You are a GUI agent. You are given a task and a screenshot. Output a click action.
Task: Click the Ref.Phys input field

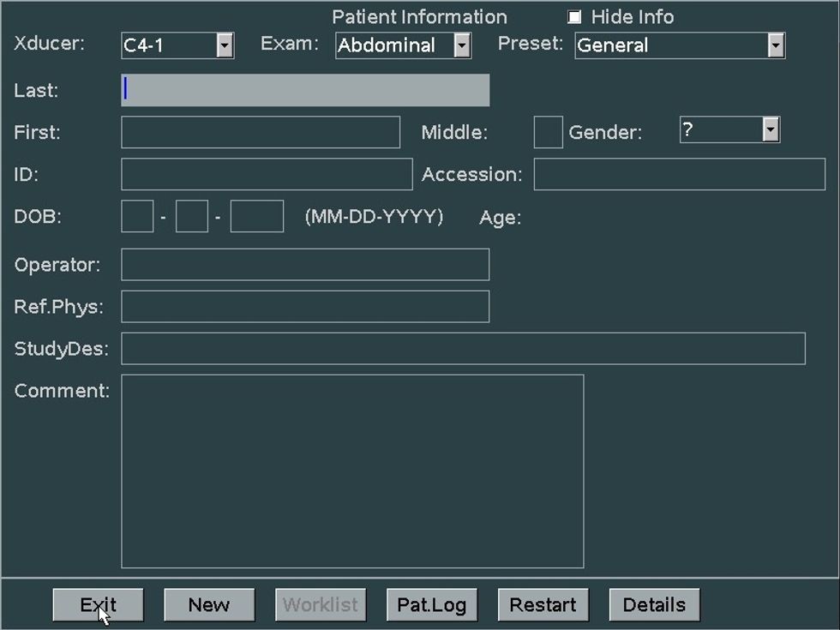click(305, 307)
